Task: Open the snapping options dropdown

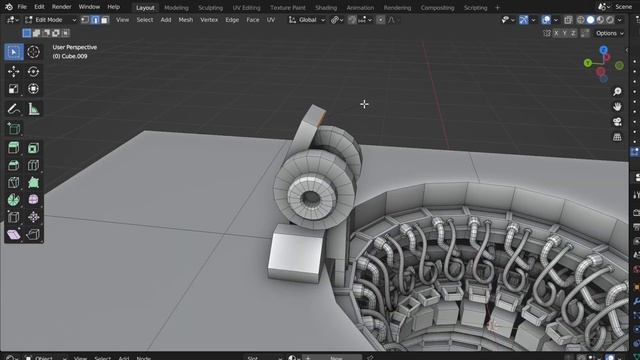Action: 364,20
